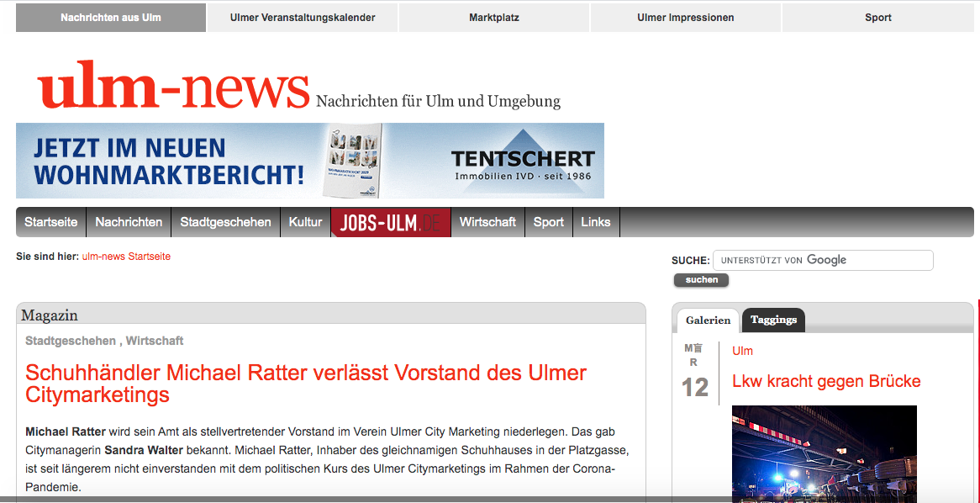The image size is (980, 503).
Task: Open Ulmer Impressionen
Action: [685, 17]
